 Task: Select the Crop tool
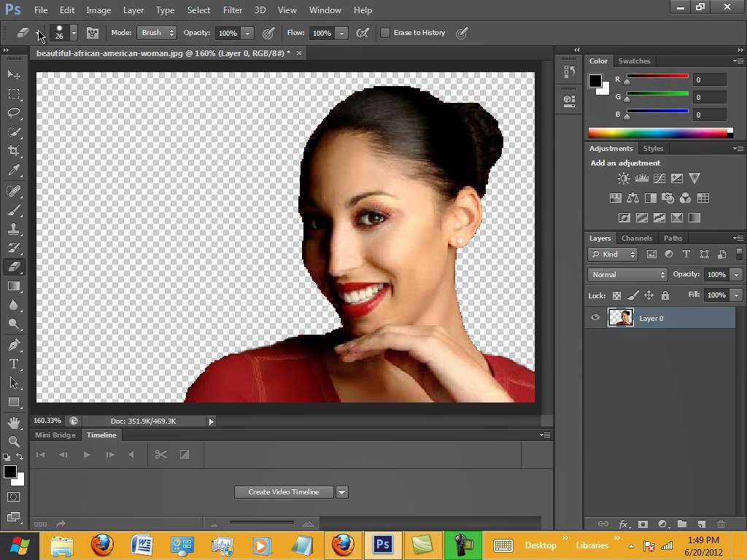pos(14,151)
